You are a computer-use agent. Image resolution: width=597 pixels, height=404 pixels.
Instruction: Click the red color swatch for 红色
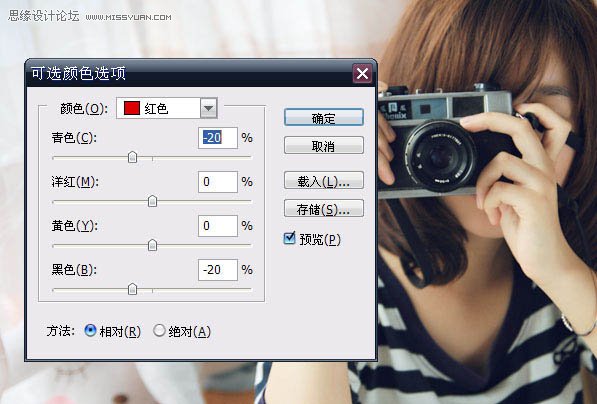[x=132, y=108]
